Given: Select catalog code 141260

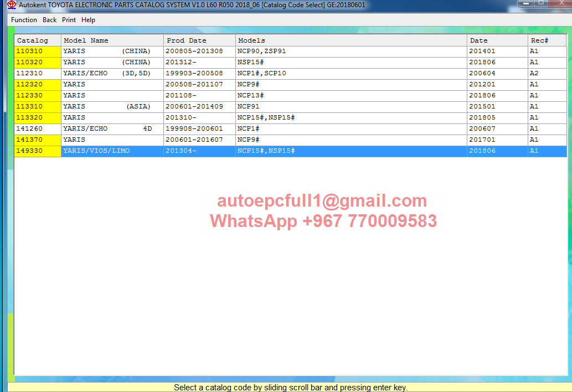Looking at the screenshot, I should (38, 128).
